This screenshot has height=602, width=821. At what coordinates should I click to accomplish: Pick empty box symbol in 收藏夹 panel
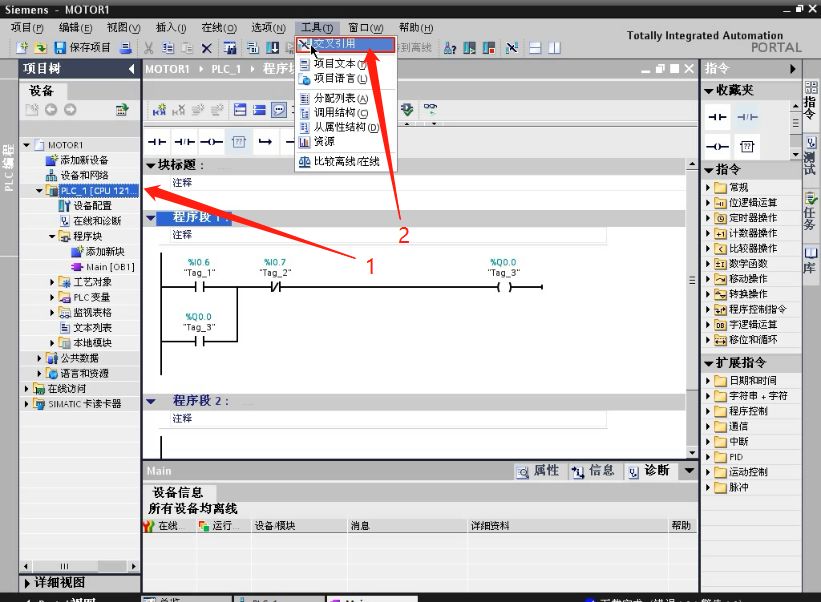pos(747,147)
